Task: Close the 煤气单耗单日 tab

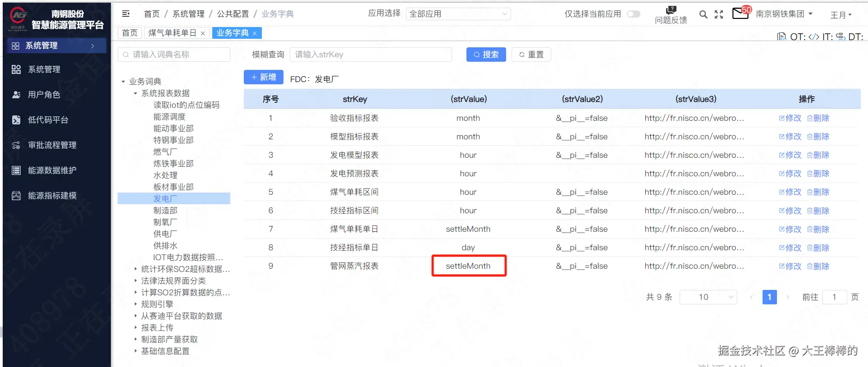Action: click(203, 33)
